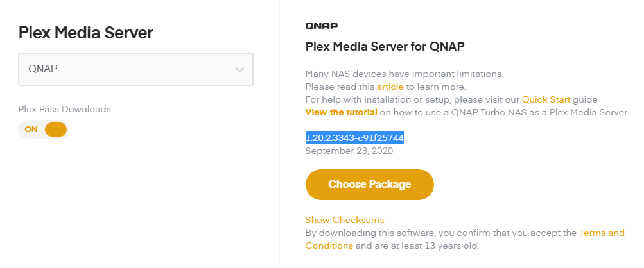644x268 pixels.
Task: Click the 'ON' text on the switch
Action: 31,130
